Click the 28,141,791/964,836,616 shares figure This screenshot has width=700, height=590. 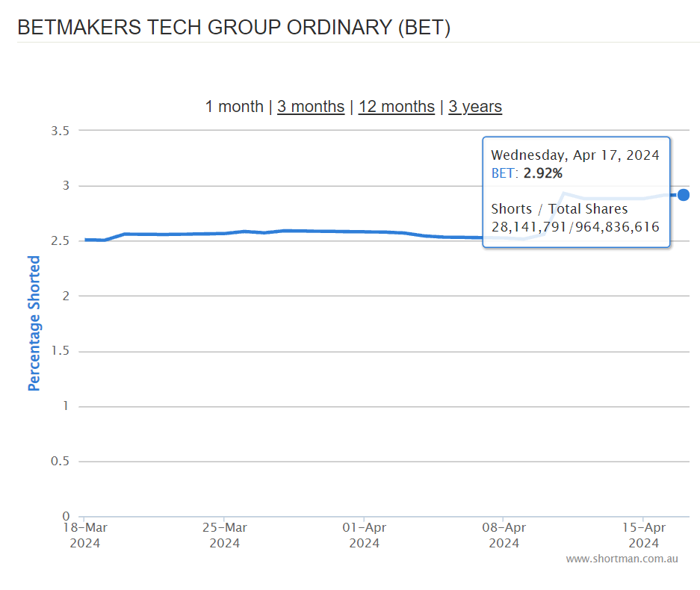(574, 226)
